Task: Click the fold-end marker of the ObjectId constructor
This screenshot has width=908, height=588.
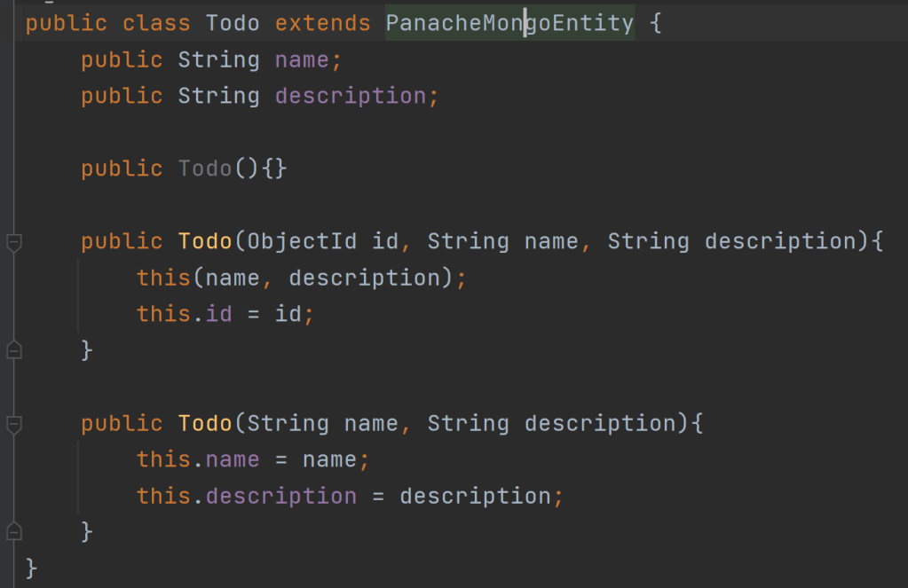Action: tap(13, 350)
